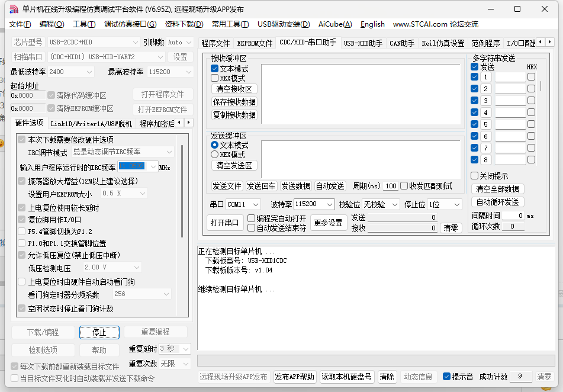Open the 资料下载(D) menu
563x392 pixels.
183,24
